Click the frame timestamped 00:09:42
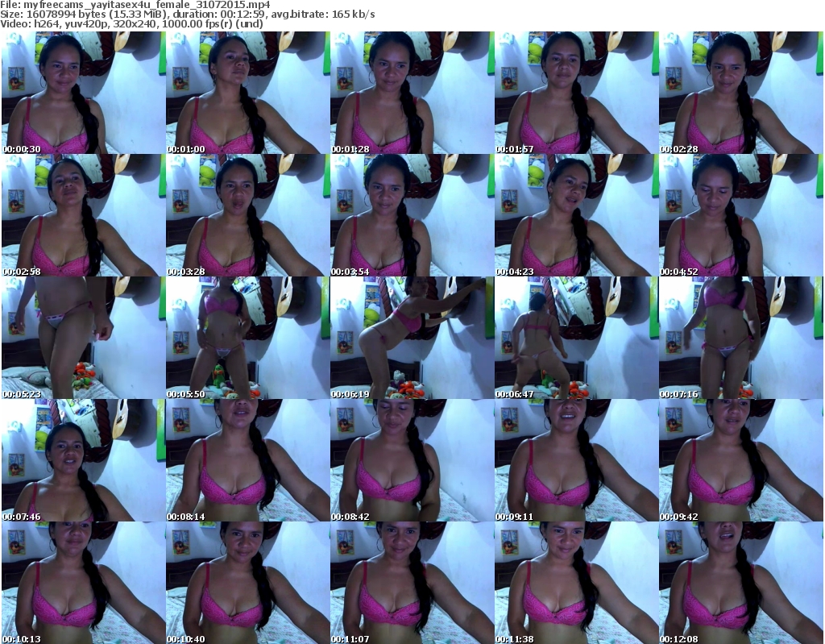The image size is (825, 644). (740, 461)
